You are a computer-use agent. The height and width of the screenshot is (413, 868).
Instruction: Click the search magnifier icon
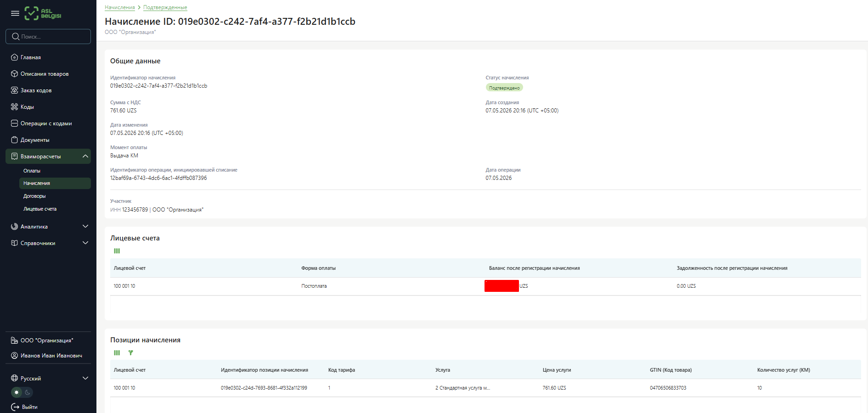click(16, 37)
